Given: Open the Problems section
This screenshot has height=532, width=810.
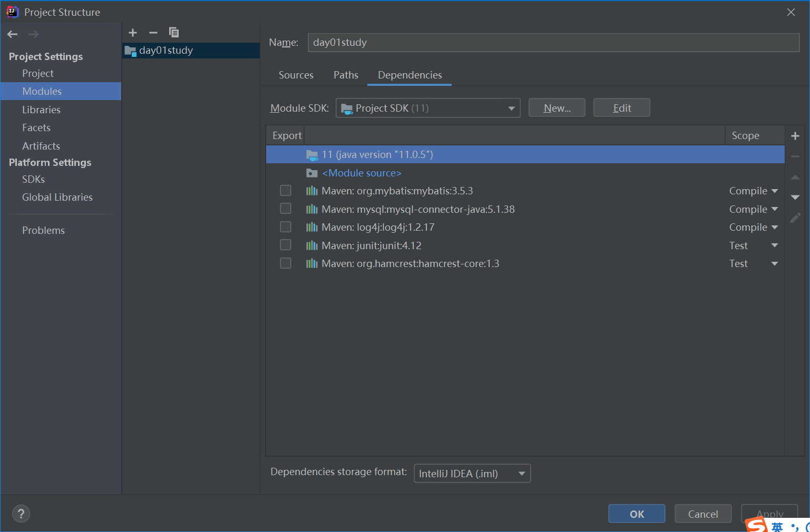Looking at the screenshot, I should (43, 230).
